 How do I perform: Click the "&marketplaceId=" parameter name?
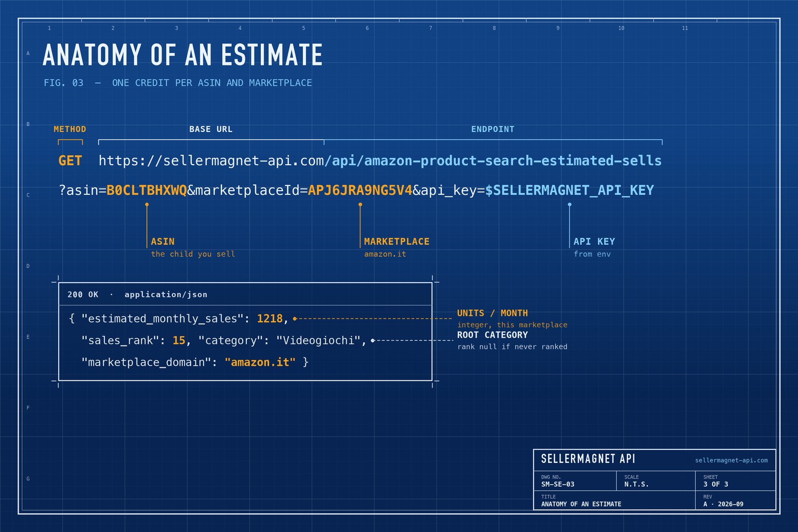tap(247, 191)
